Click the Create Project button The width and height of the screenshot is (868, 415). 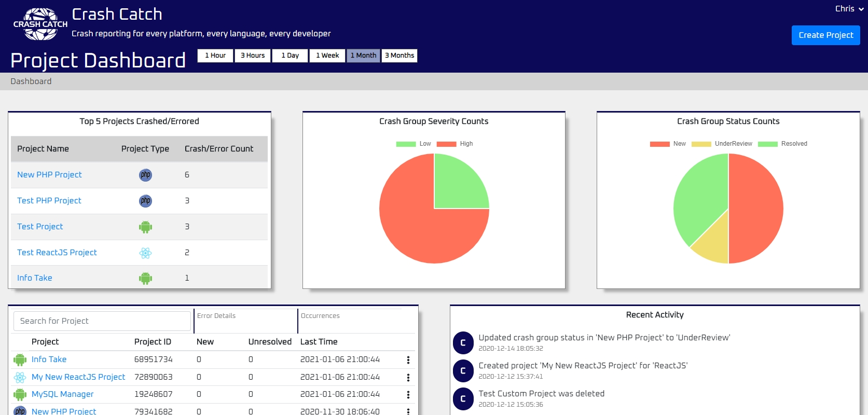point(825,35)
